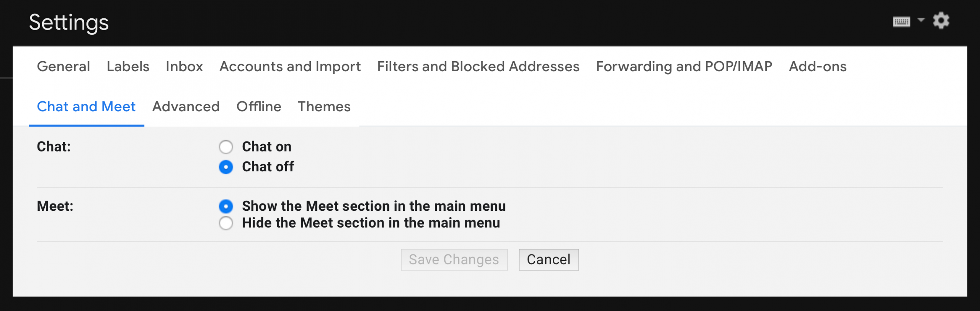
Task: Select the Chat and Meet tab
Action: coord(86,107)
